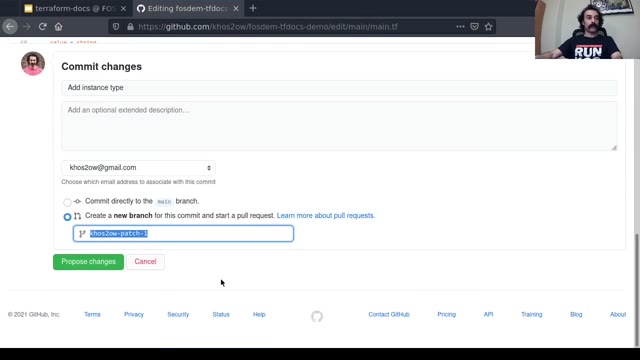Cancel the commit changes
The width and height of the screenshot is (640, 360).
(145, 262)
